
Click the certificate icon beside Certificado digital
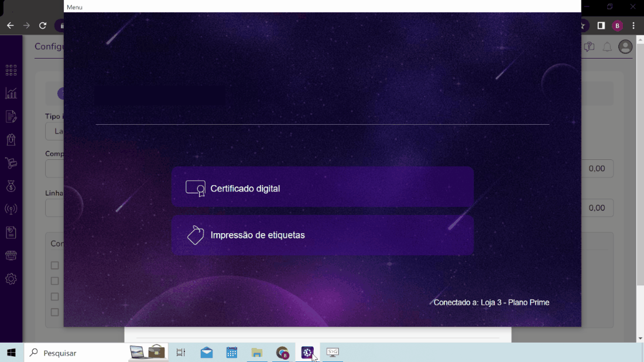coord(196,189)
